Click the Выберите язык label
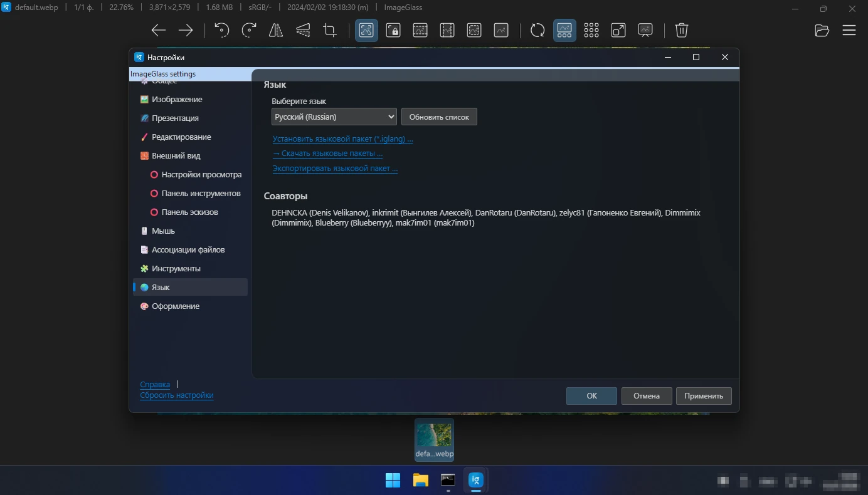The width and height of the screenshot is (868, 495). pos(299,101)
